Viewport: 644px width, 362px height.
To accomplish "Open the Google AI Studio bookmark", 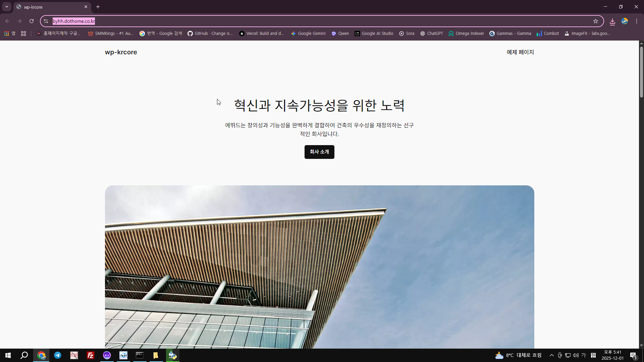I will point(374,33).
